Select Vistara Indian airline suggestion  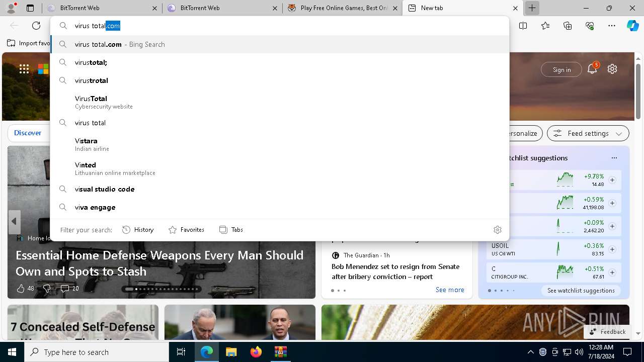click(280, 144)
